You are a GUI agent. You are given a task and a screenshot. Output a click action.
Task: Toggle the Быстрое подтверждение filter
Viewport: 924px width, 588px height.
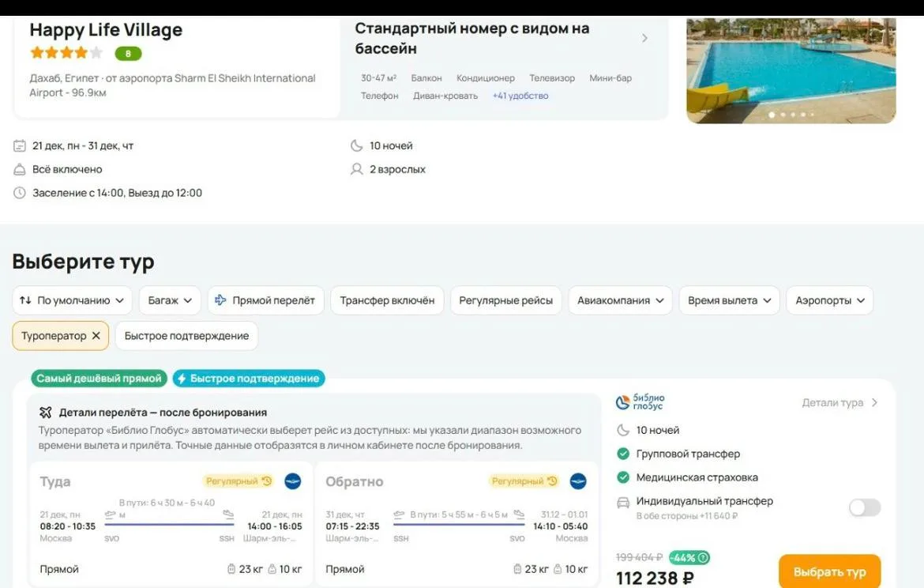187,336
